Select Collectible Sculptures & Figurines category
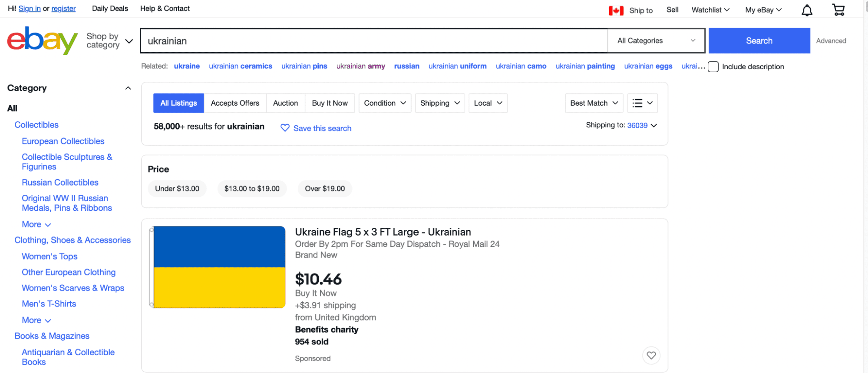Viewport: 868px width, 373px height. tap(67, 162)
